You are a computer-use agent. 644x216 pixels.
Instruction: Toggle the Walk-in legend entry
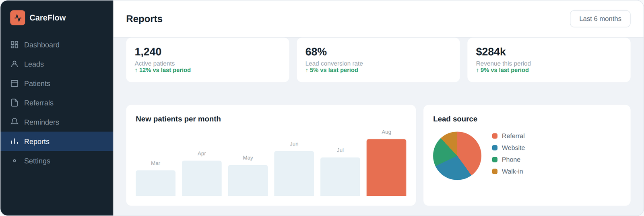(508, 171)
